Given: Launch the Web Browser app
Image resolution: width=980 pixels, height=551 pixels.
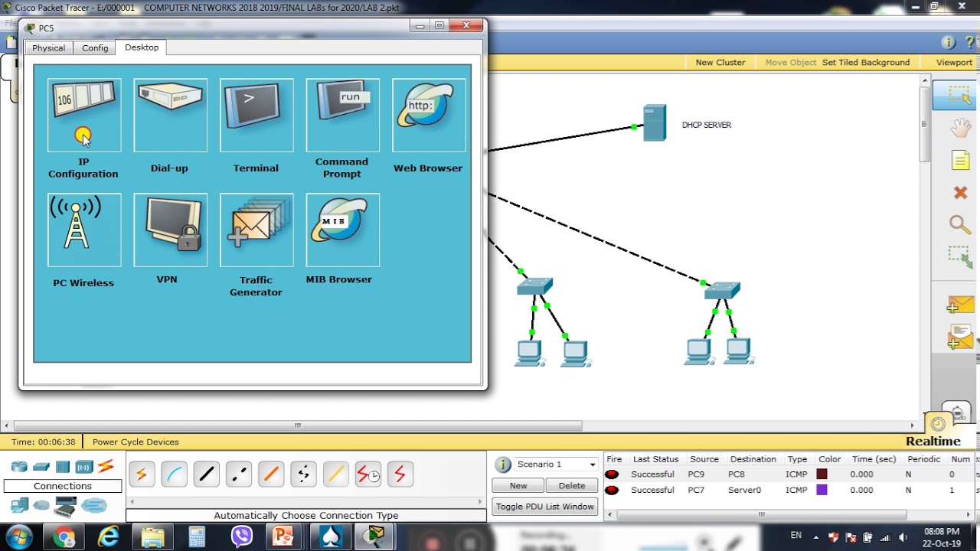Looking at the screenshot, I should (x=428, y=116).
